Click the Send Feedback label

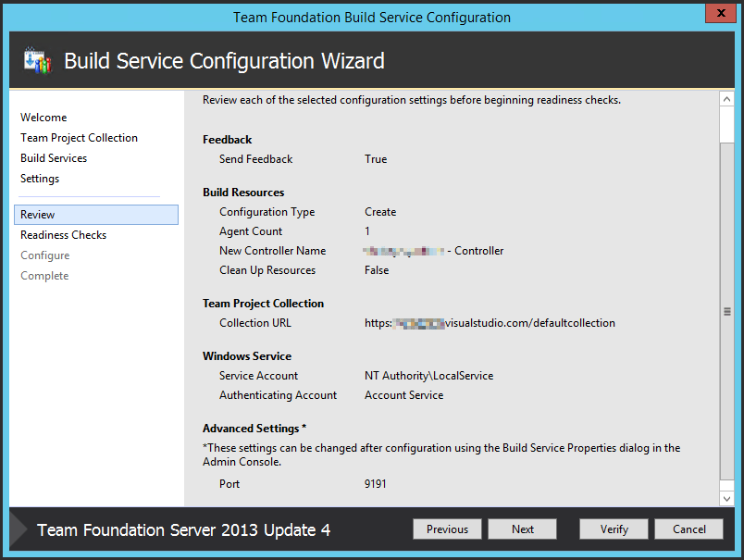pyautogui.click(x=255, y=159)
